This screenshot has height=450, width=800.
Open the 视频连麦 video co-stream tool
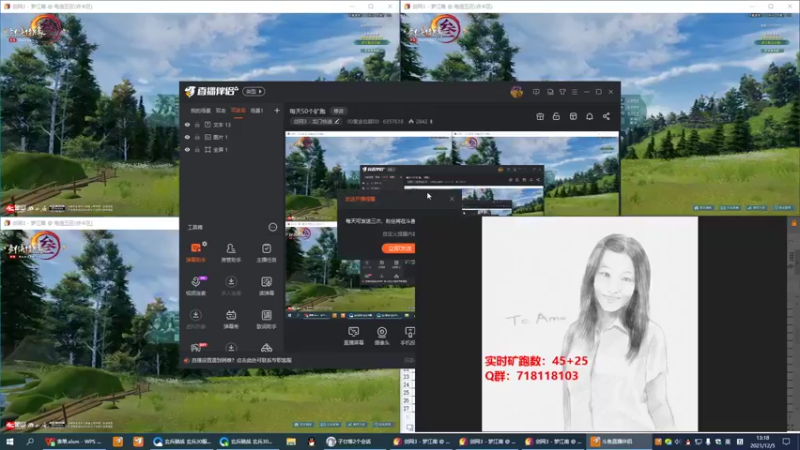pos(196,286)
